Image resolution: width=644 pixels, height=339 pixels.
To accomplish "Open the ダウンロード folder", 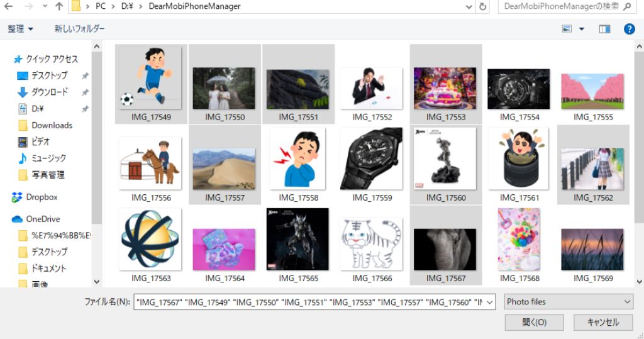I will click(x=43, y=92).
